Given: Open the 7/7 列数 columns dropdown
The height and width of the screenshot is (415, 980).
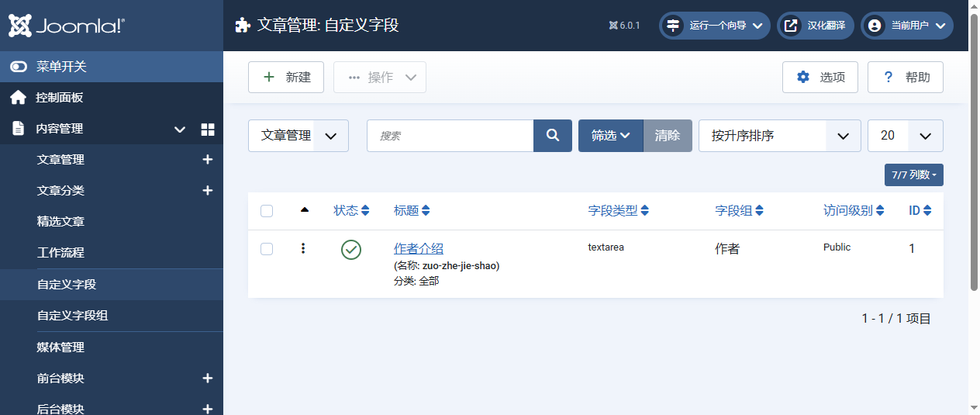Looking at the screenshot, I should click(x=914, y=175).
